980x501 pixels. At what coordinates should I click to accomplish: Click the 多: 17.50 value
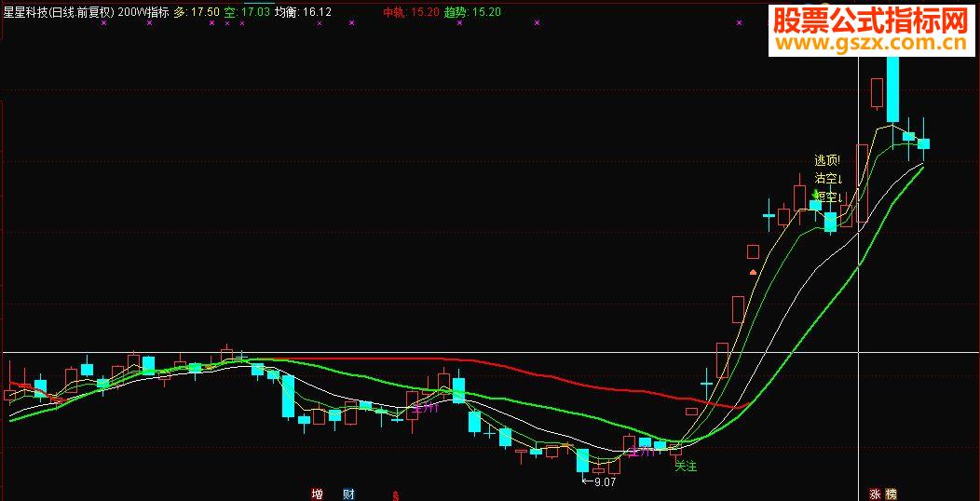pos(197,12)
